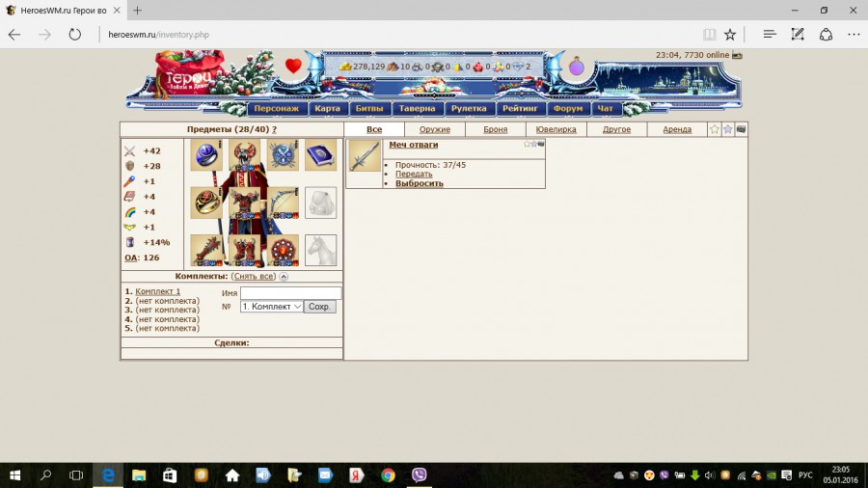Screen dimensions: 868x488
Task: Click the red spiked weapon slot
Action: 206,250
